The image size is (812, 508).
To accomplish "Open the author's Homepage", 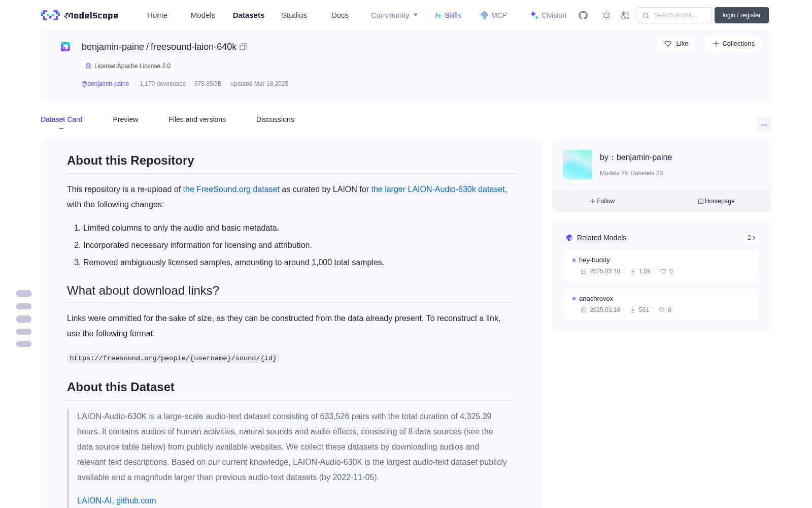I will click(x=716, y=201).
